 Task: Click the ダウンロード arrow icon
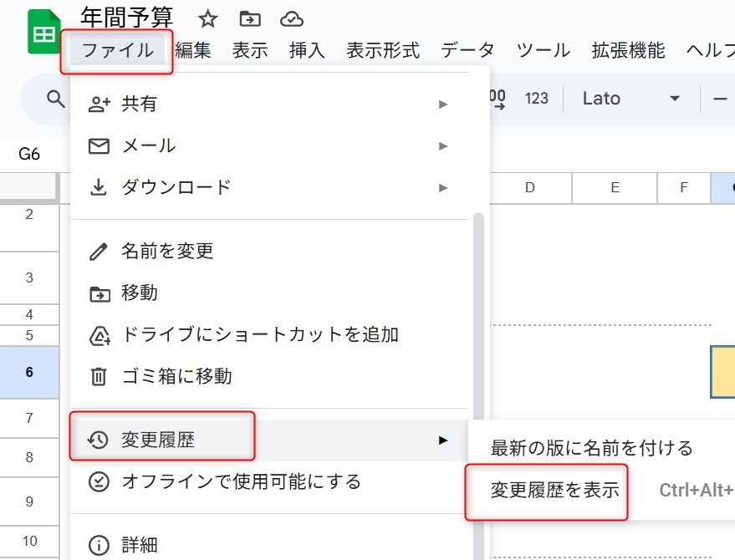coord(99,187)
